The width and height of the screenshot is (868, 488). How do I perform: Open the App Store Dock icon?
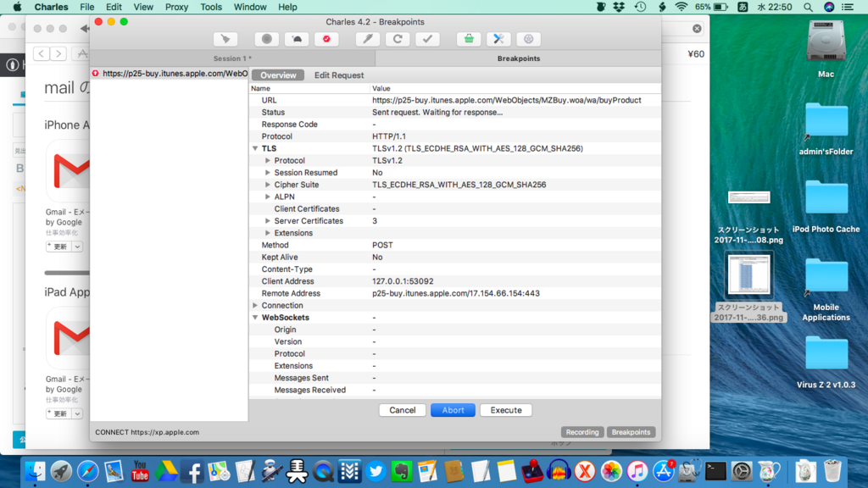tap(663, 471)
